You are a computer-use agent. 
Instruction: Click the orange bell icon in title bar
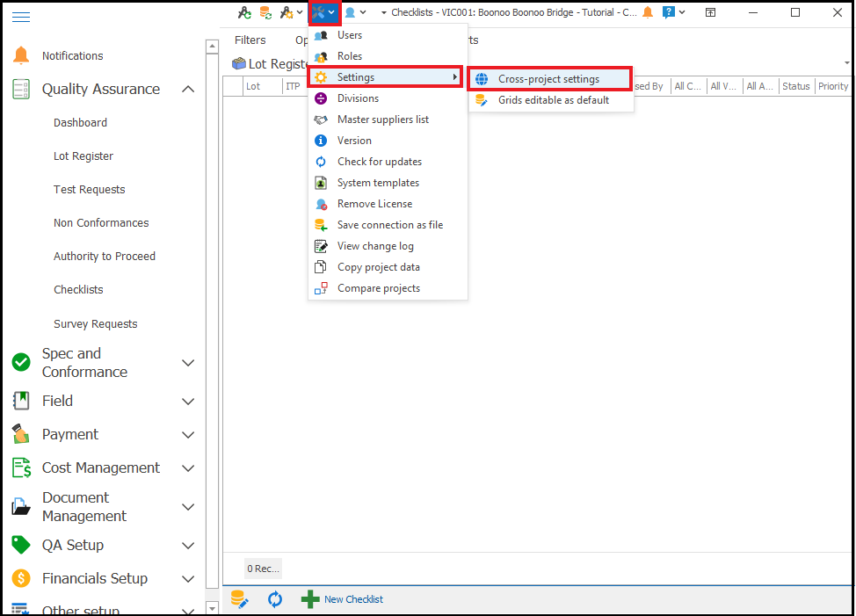[648, 12]
